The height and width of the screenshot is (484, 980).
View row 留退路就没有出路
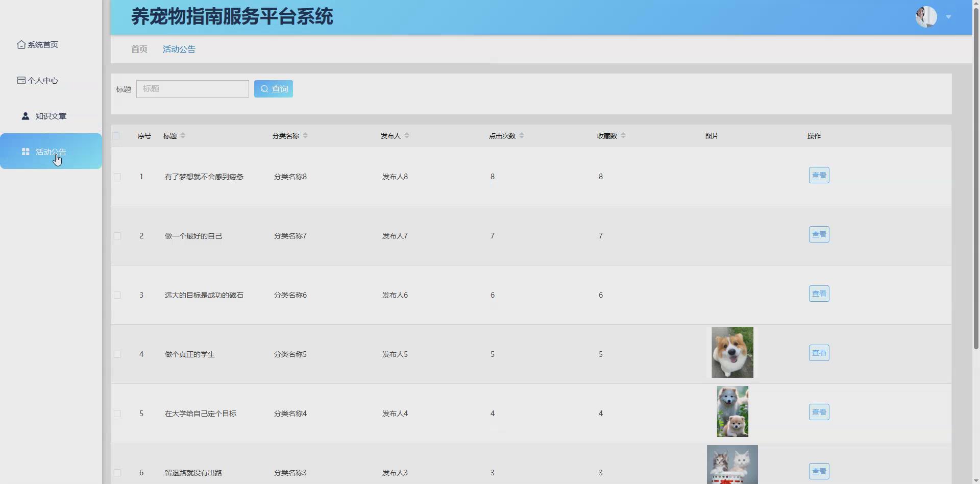tap(819, 472)
